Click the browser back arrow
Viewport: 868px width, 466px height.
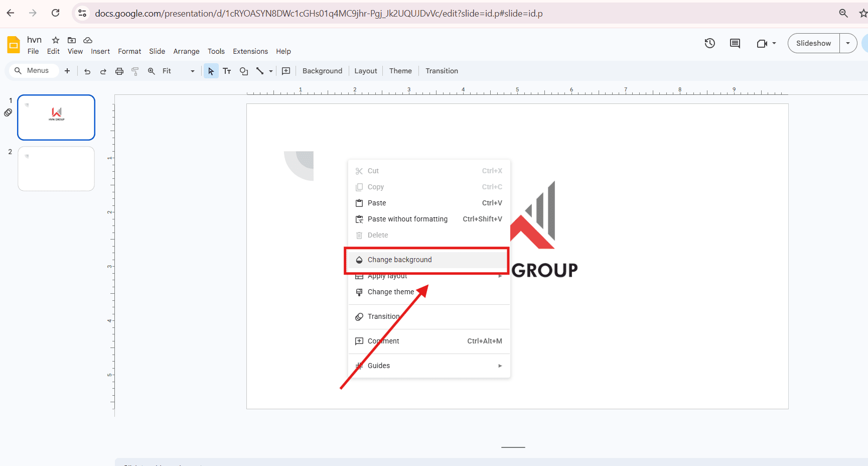[x=11, y=13]
